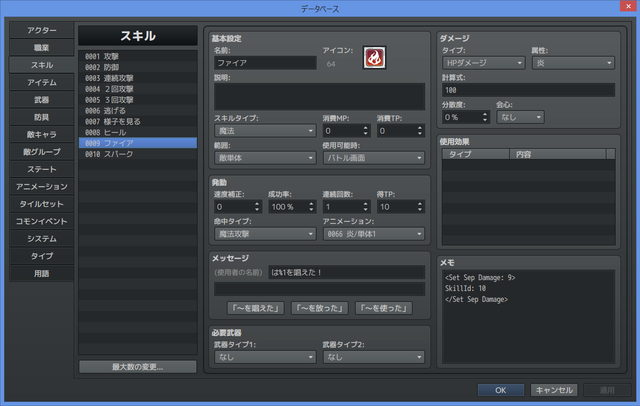Open the アイテム tab
The width and height of the screenshot is (640, 406).
pos(42,82)
